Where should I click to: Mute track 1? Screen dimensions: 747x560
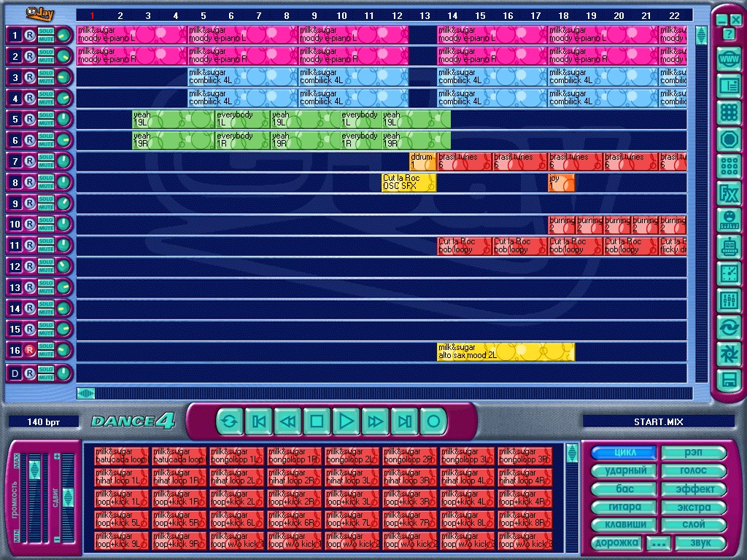46,39
